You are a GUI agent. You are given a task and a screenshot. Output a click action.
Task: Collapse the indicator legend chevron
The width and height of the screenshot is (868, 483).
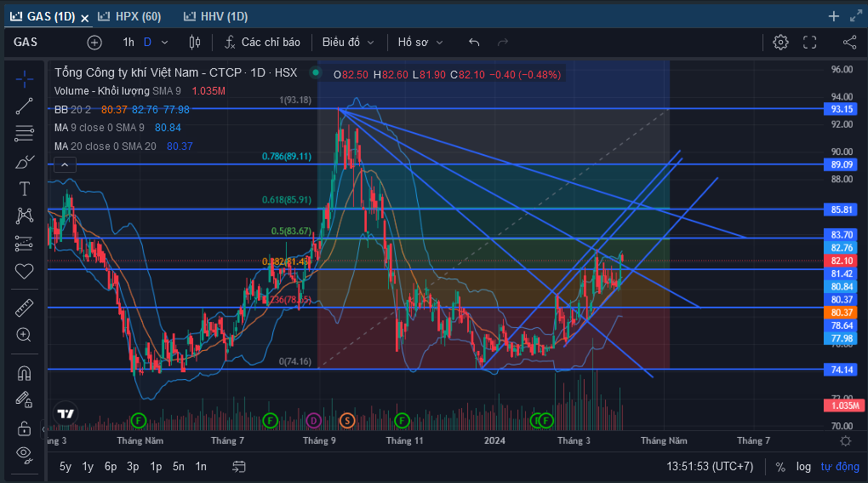[65, 164]
